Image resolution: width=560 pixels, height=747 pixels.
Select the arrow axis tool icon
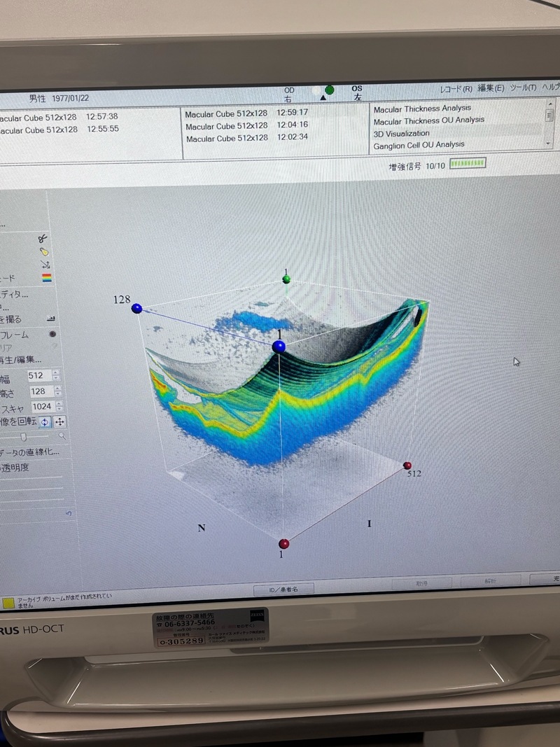pyautogui.click(x=45, y=265)
